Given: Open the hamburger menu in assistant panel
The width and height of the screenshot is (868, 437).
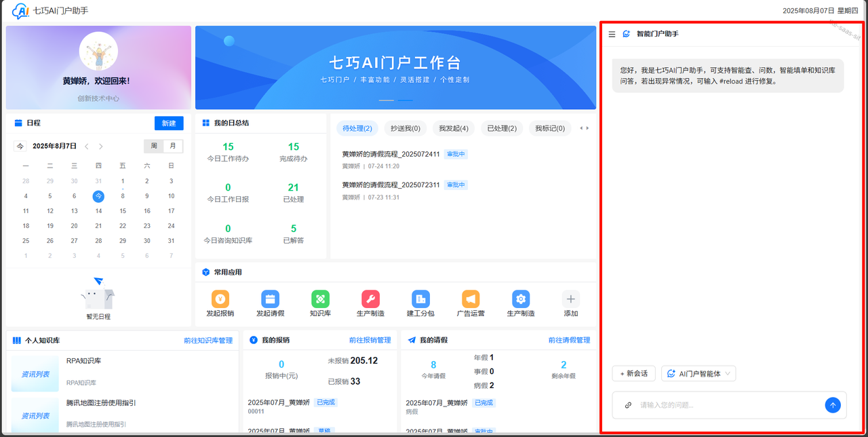Looking at the screenshot, I should (612, 34).
